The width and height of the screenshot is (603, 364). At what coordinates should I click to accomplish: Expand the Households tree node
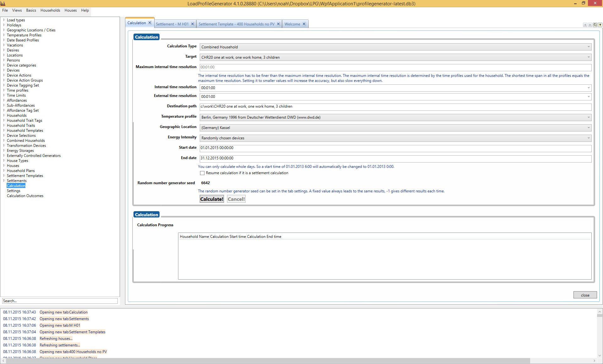point(4,115)
